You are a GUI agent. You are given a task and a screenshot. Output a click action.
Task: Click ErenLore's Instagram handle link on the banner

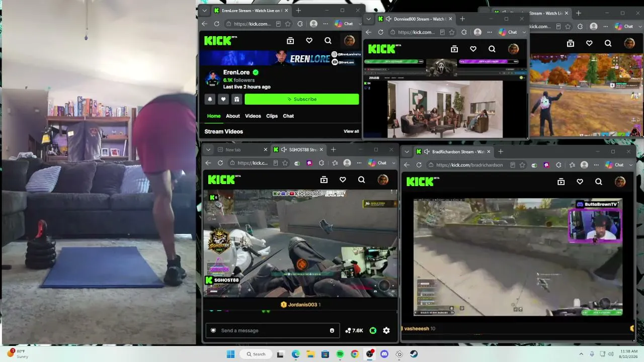[x=346, y=54]
